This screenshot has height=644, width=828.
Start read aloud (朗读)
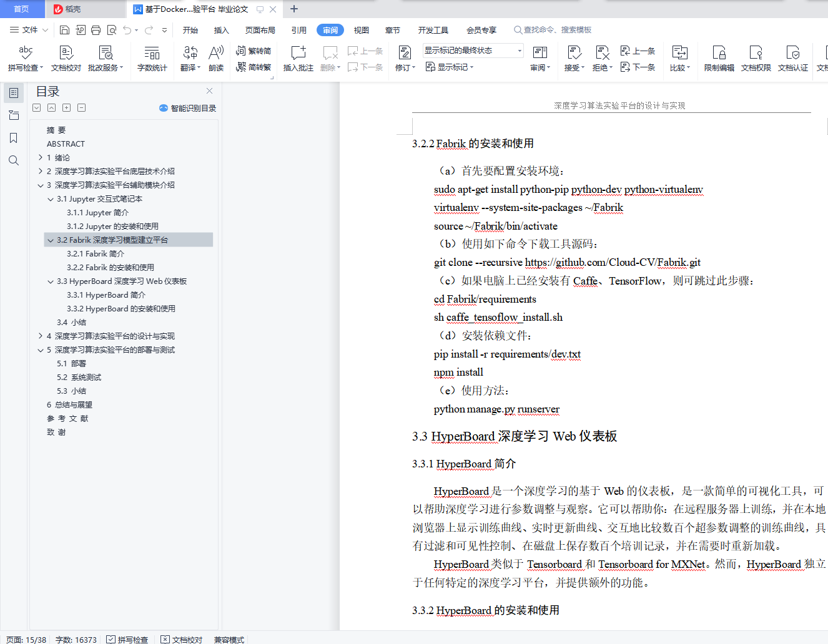tap(216, 59)
